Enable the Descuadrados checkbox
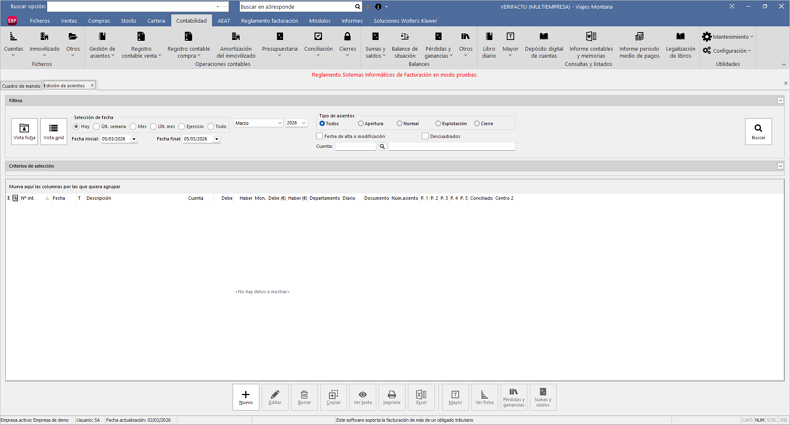Image resolution: width=790 pixels, height=425 pixels. pyautogui.click(x=425, y=136)
